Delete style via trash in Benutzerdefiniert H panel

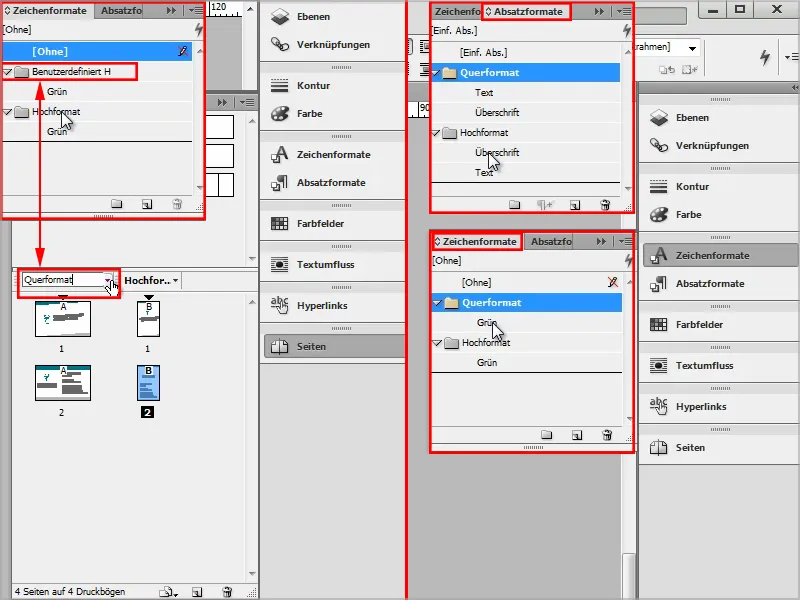point(177,204)
